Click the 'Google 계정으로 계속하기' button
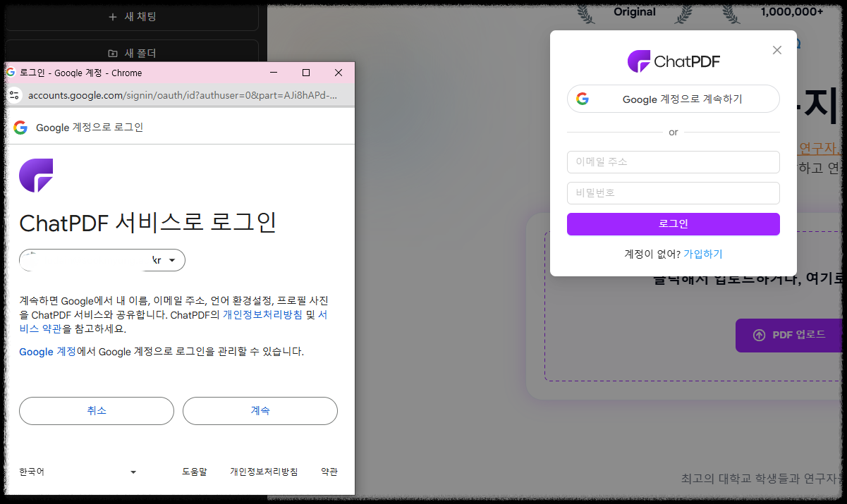The image size is (847, 504). [x=673, y=99]
